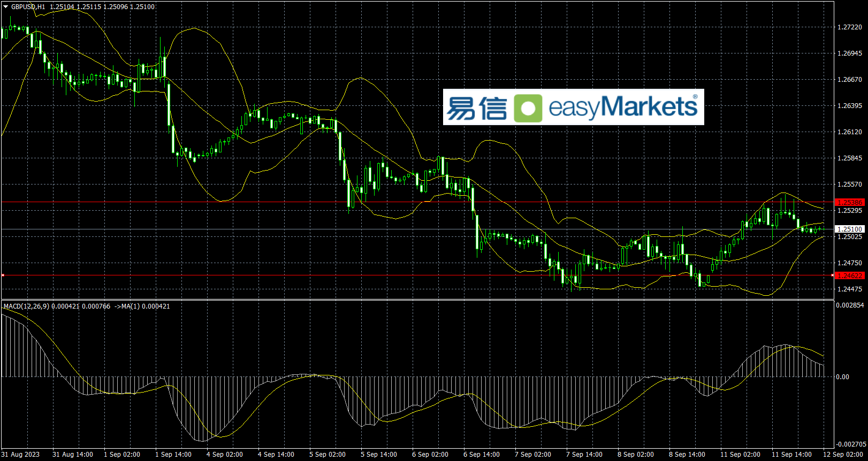Click the 1.25025 price scale value
Image resolution: width=868 pixels, height=461 pixels.
850,237
